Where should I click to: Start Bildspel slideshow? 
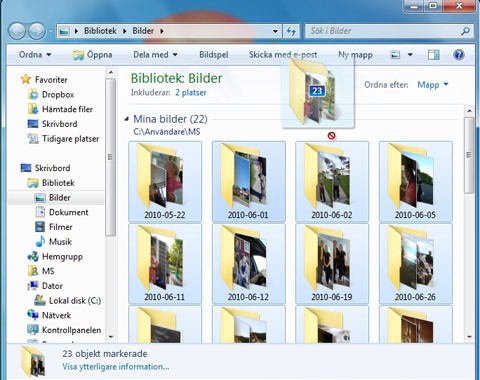(214, 55)
